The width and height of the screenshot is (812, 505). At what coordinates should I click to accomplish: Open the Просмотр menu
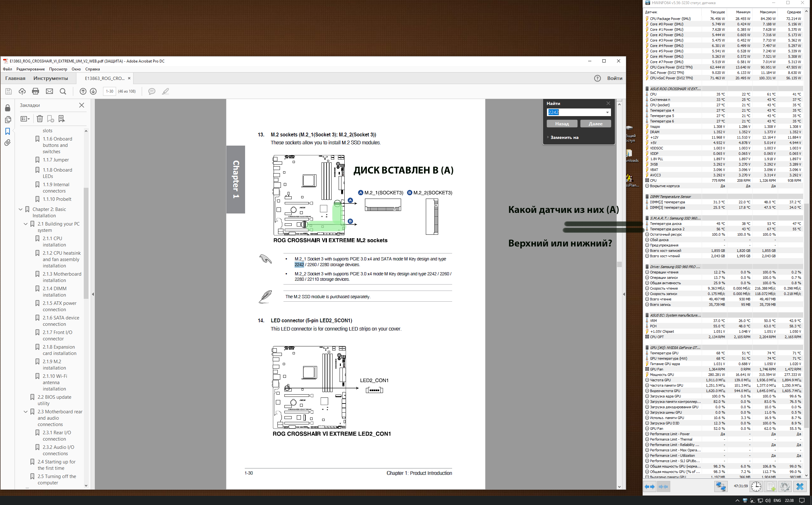point(58,69)
